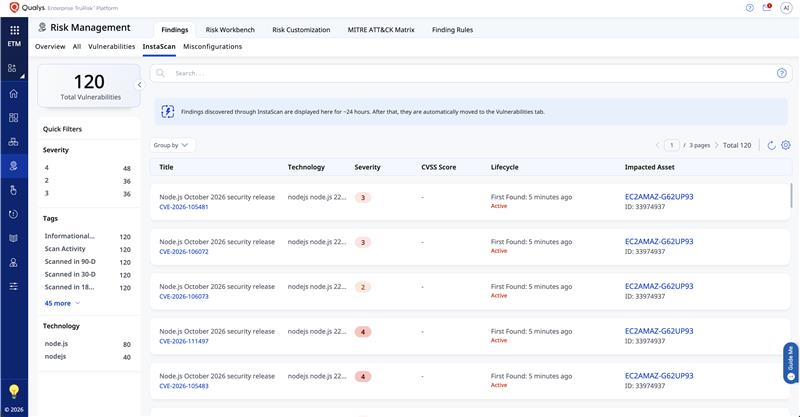
Task: Click the search help question icon
Action: click(x=782, y=73)
